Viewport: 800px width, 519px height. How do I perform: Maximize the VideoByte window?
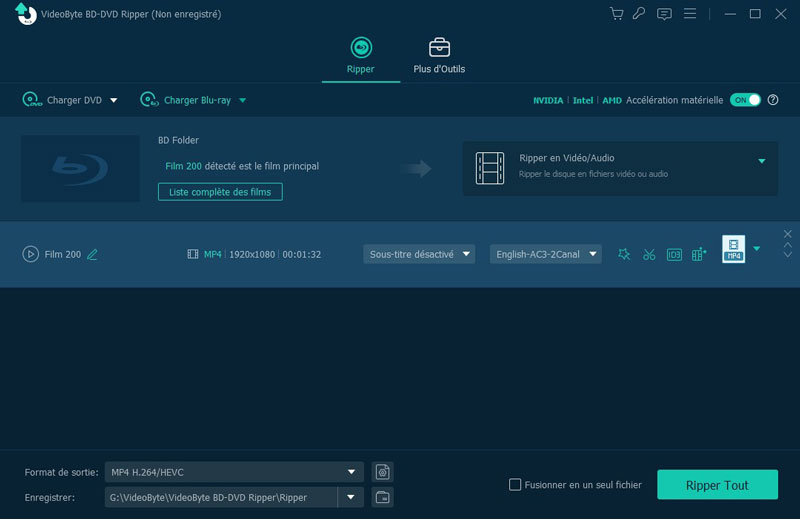(x=755, y=14)
